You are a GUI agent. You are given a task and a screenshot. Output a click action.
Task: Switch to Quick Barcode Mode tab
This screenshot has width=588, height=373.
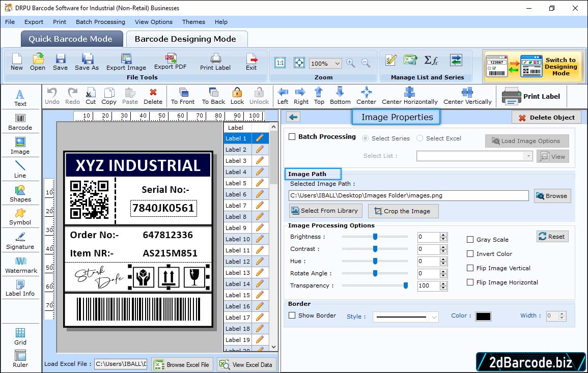72,39
